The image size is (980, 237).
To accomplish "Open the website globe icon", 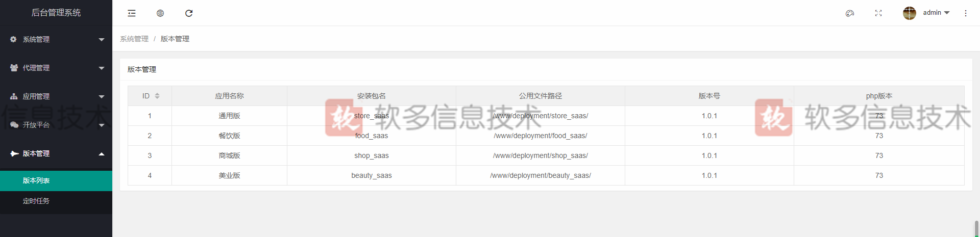I will point(160,13).
